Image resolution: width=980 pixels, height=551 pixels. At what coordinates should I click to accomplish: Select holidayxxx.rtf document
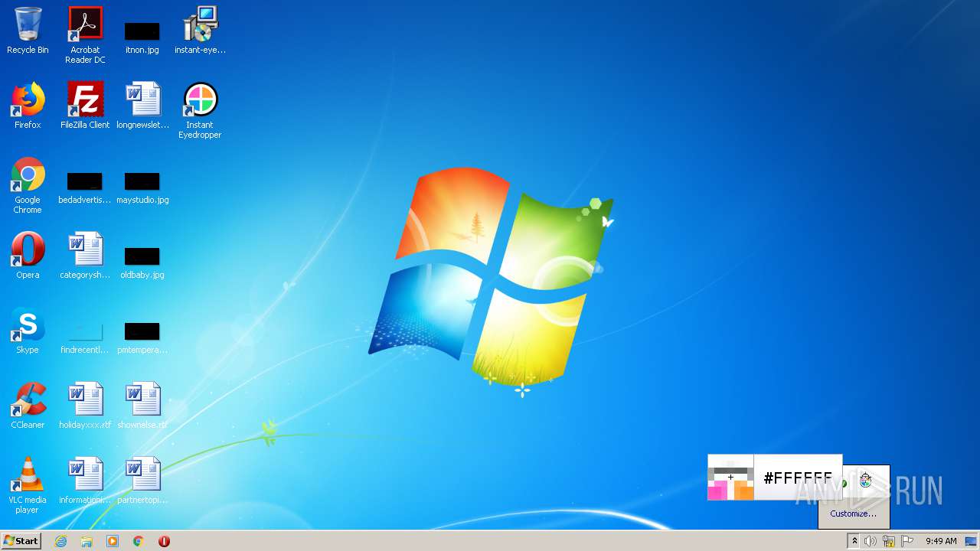(x=85, y=406)
